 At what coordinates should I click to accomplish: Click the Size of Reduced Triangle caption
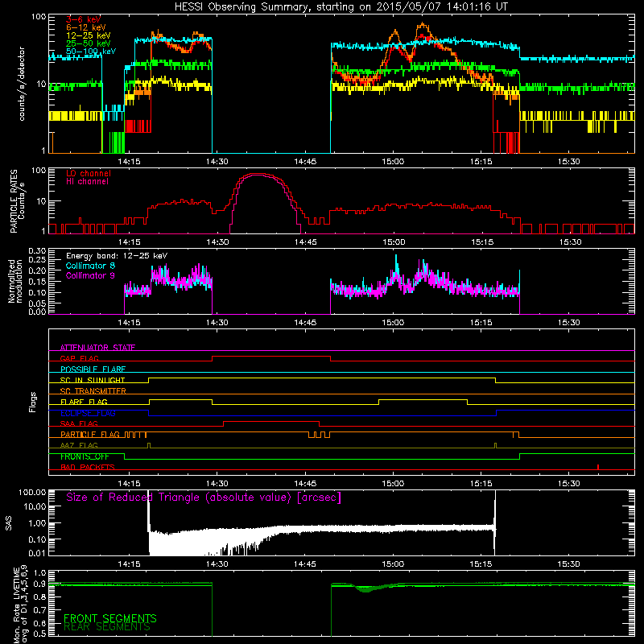coord(204,497)
